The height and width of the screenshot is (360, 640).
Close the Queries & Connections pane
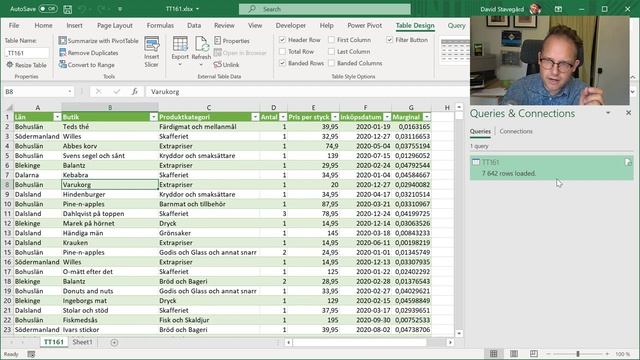(x=628, y=113)
